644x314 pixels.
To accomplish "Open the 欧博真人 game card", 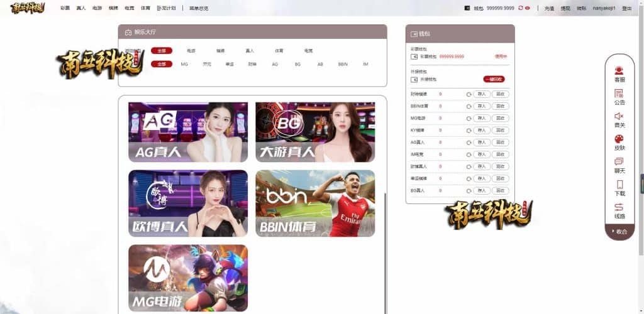I will coord(188,203).
